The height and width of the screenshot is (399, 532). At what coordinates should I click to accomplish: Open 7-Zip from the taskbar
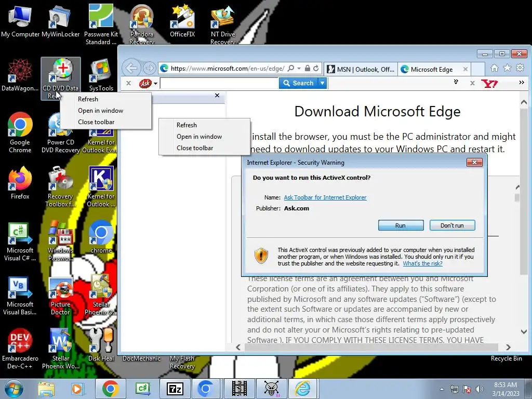point(175,389)
